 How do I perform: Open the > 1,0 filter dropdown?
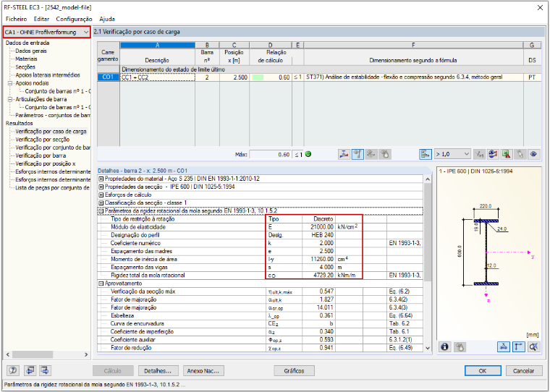click(452, 154)
